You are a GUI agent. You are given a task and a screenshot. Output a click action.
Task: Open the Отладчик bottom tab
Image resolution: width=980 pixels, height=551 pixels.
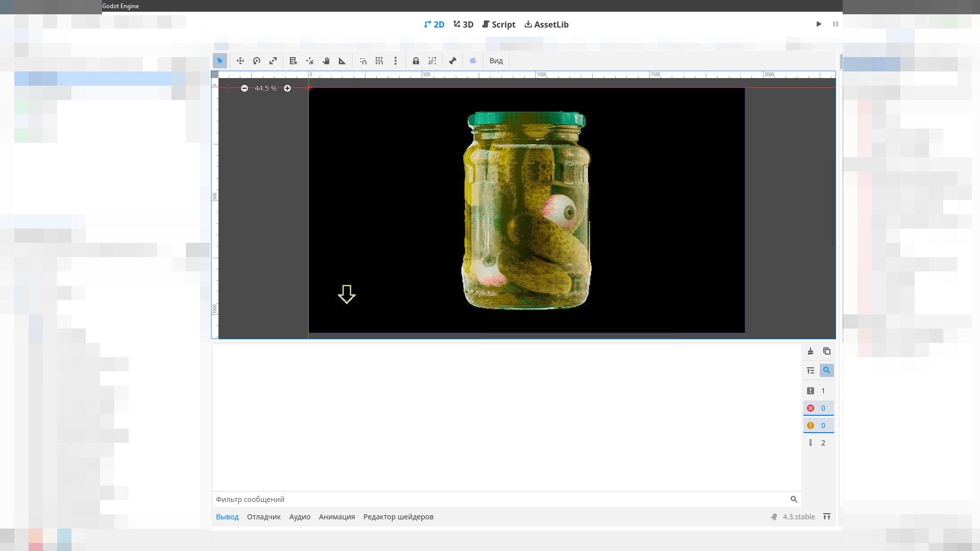click(264, 517)
